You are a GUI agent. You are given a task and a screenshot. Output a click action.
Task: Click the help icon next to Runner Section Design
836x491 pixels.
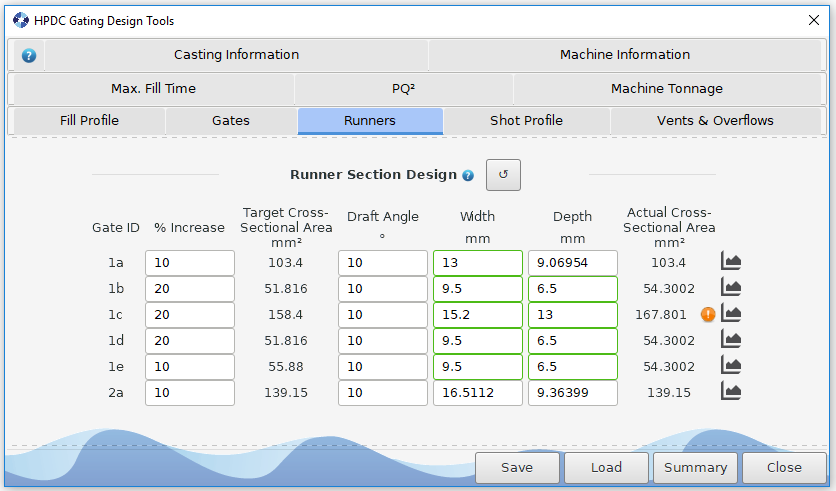click(x=468, y=175)
